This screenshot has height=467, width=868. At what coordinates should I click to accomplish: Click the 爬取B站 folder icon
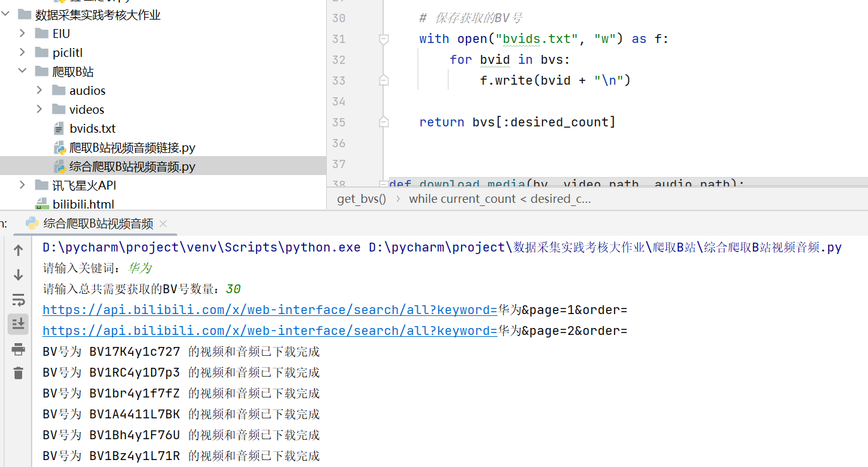42,71
